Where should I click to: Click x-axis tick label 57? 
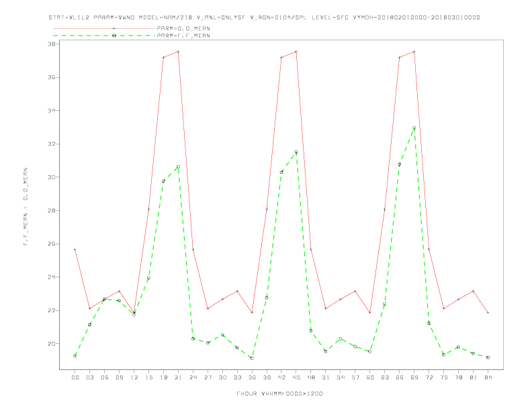coord(355,377)
